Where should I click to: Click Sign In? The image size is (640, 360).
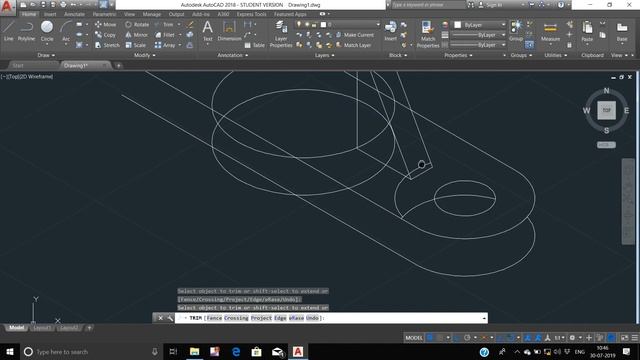[x=491, y=5]
